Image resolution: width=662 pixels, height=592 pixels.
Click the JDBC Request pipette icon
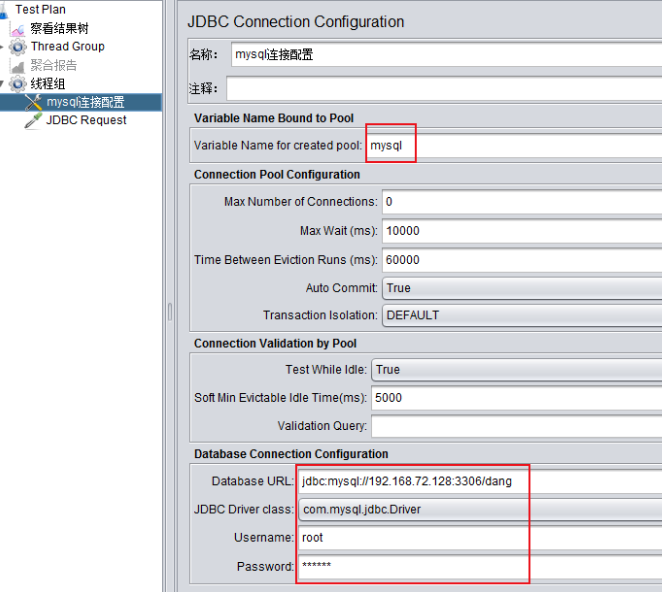point(33,120)
